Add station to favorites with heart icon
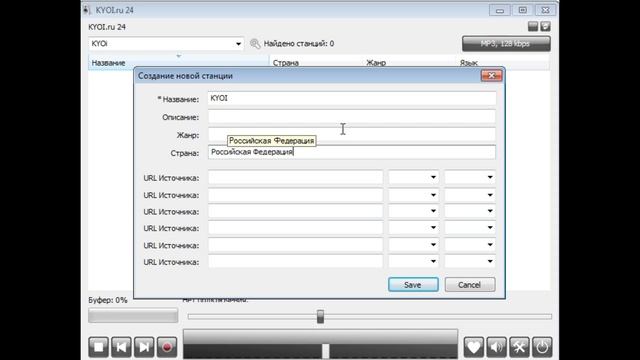Image resolution: width=640 pixels, height=360 pixels. coord(473,347)
